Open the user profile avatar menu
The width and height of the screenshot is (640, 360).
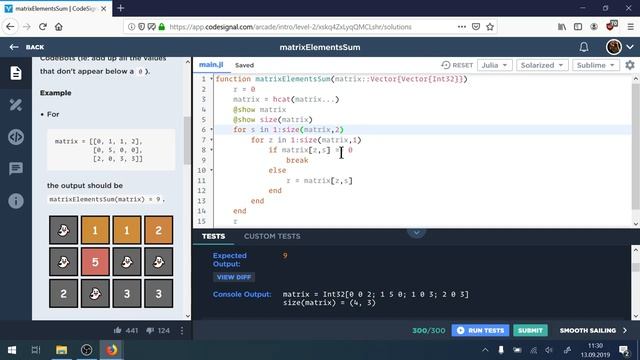pos(613,47)
